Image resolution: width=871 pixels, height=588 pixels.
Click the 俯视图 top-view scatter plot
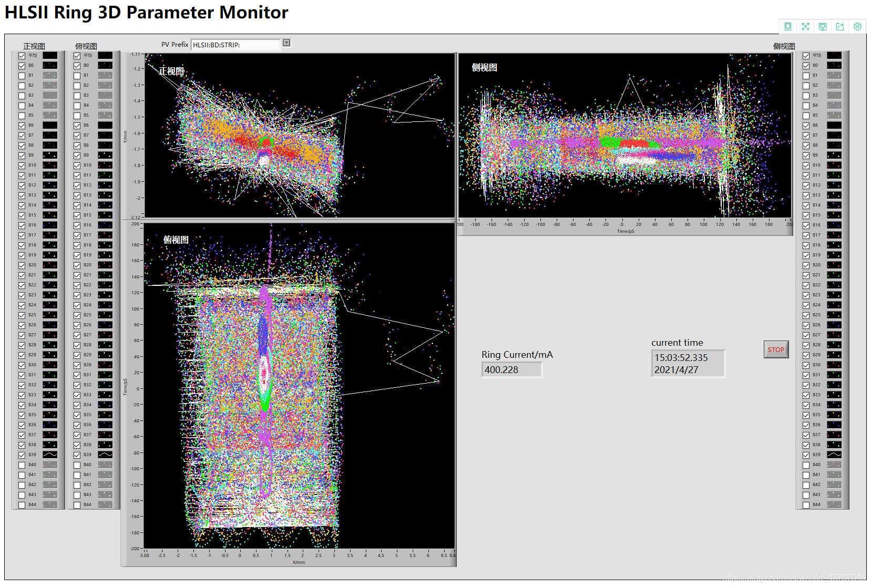[x=300, y=386]
